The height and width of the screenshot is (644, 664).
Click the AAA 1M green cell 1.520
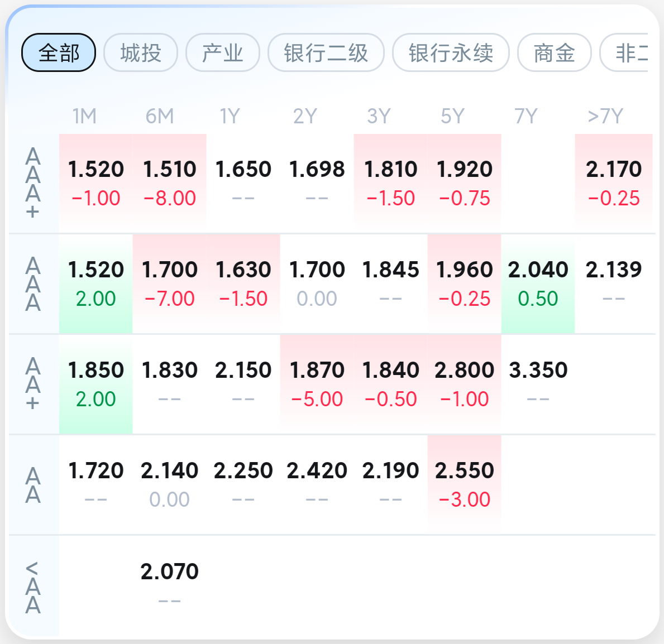[x=95, y=283]
